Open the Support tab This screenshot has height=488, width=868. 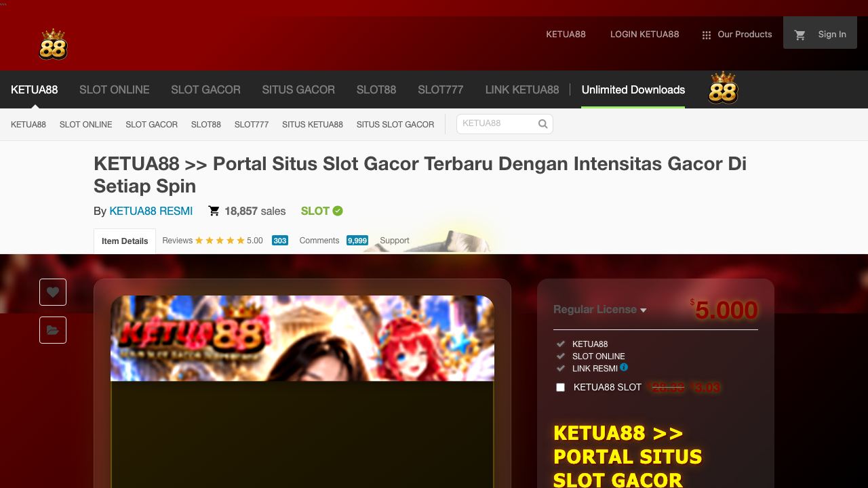tap(395, 241)
